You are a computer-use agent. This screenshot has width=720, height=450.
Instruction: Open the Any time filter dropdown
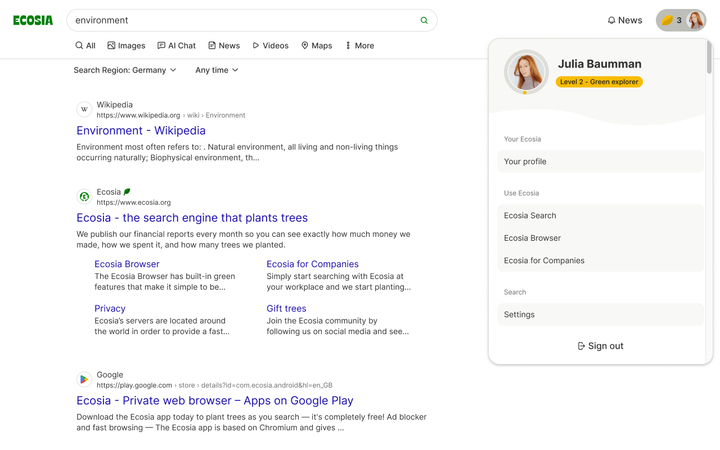point(217,70)
